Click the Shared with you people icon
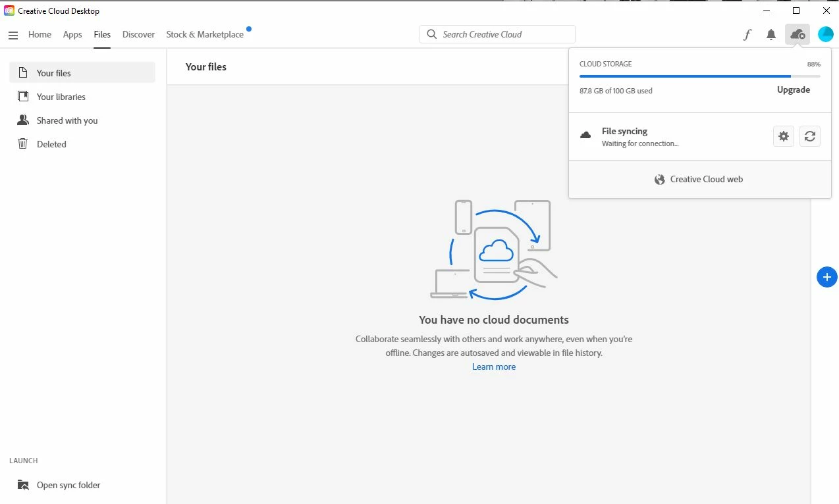 tap(23, 120)
